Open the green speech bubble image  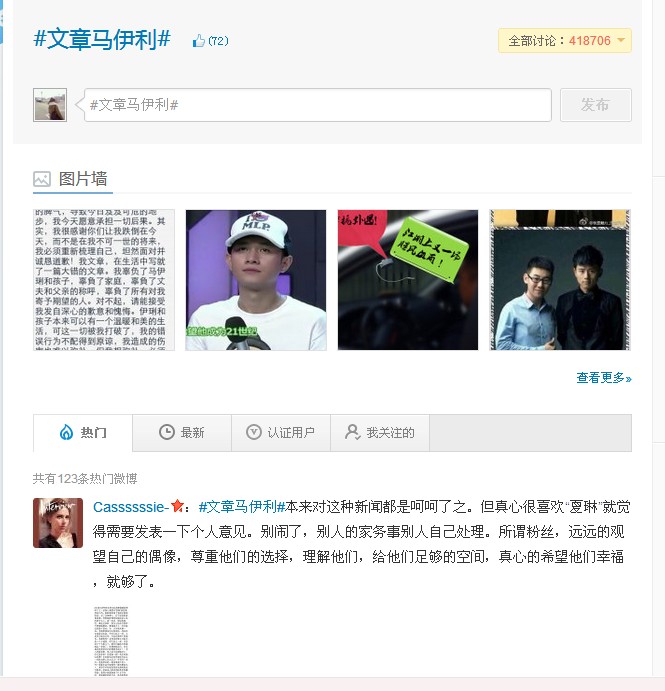point(408,280)
